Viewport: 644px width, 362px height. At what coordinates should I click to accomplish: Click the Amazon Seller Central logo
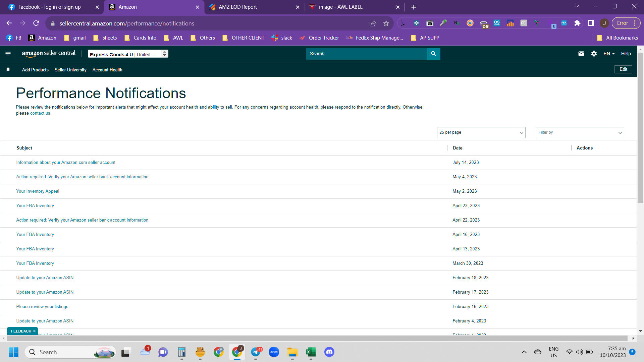49,53
